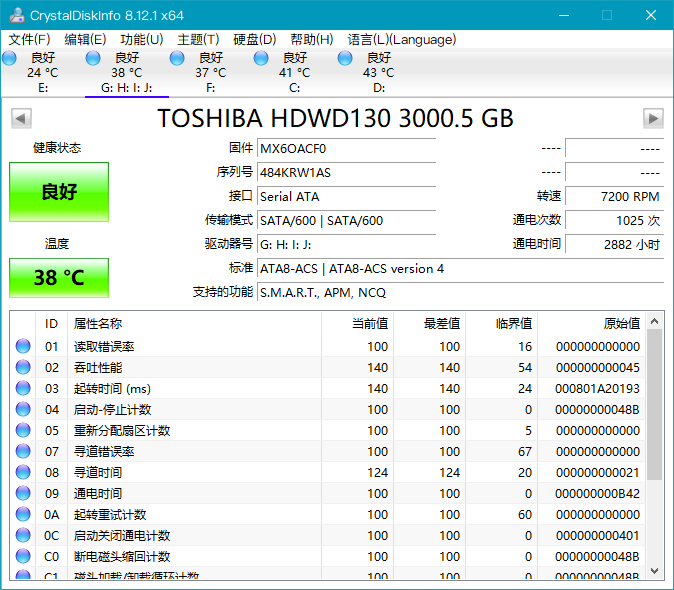
Task: Click the status icon for 寻道错误率
Action: click(x=23, y=451)
